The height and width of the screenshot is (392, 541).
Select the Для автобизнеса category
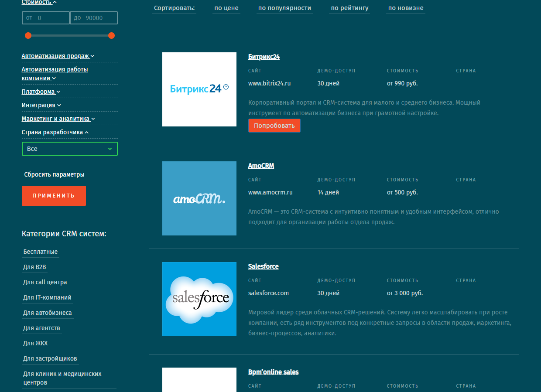pos(48,313)
